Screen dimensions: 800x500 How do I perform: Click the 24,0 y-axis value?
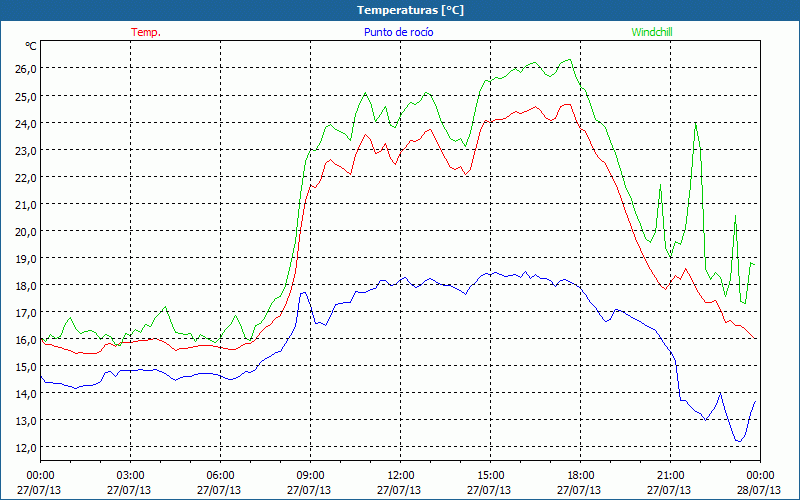tap(26, 123)
